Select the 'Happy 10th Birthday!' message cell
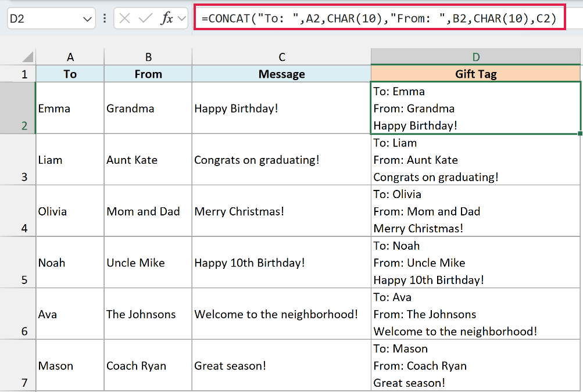This screenshot has height=392, width=583. click(281, 262)
